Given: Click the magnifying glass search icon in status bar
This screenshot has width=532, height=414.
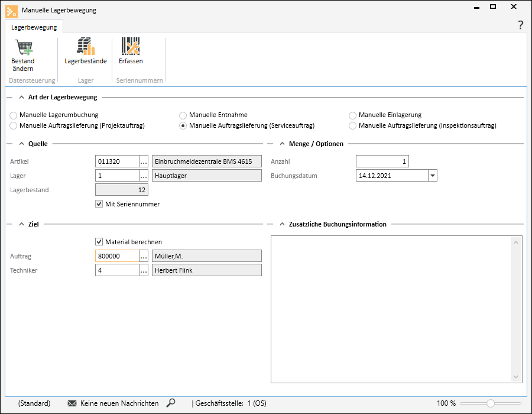Looking at the screenshot, I should tap(171, 403).
